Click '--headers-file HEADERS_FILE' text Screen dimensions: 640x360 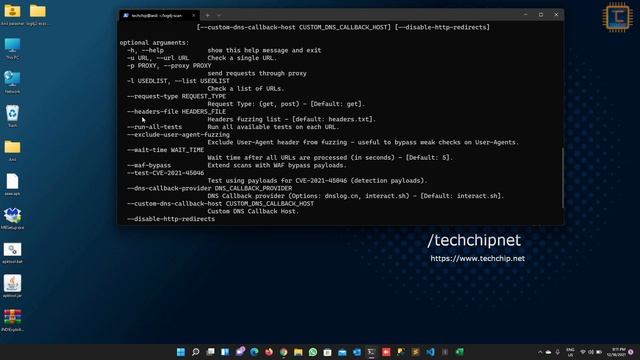[x=176, y=111]
